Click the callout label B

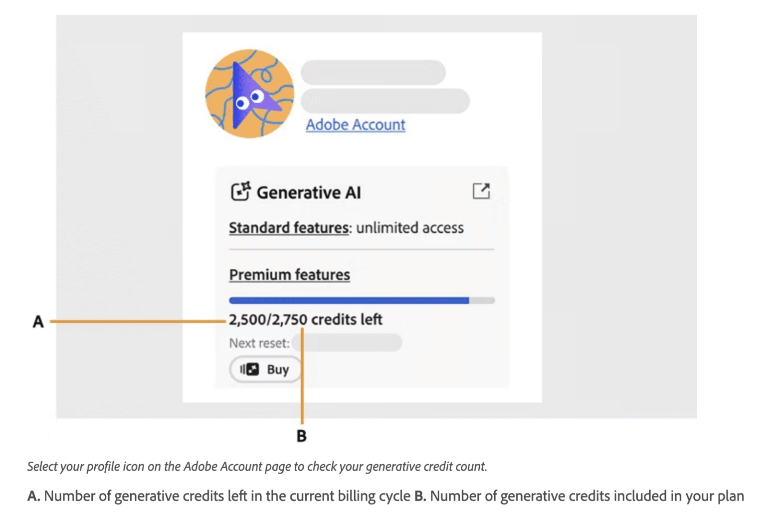[x=302, y=436]
